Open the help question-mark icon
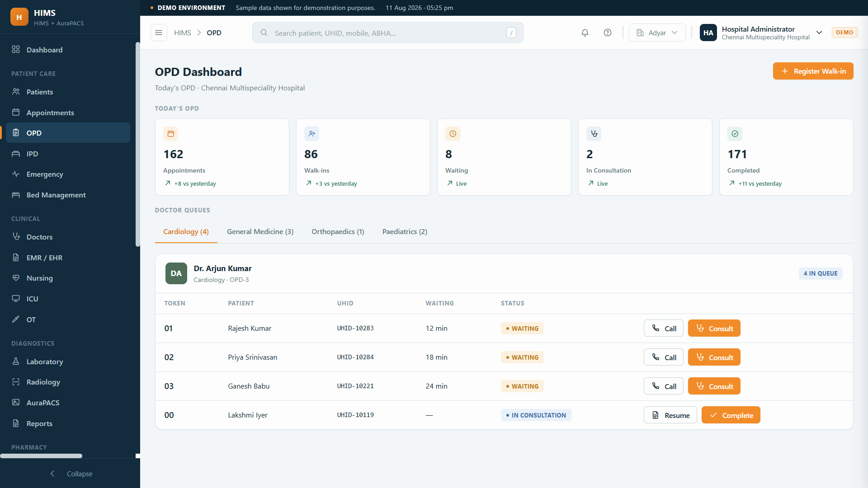Viewport: 868px width, 488px height. coord(608,33)
